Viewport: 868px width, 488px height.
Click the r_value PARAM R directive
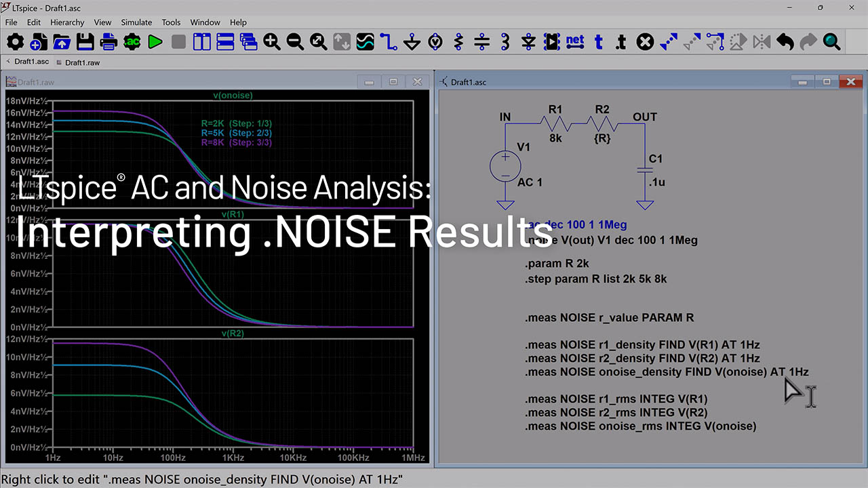[x=609, y=318]
